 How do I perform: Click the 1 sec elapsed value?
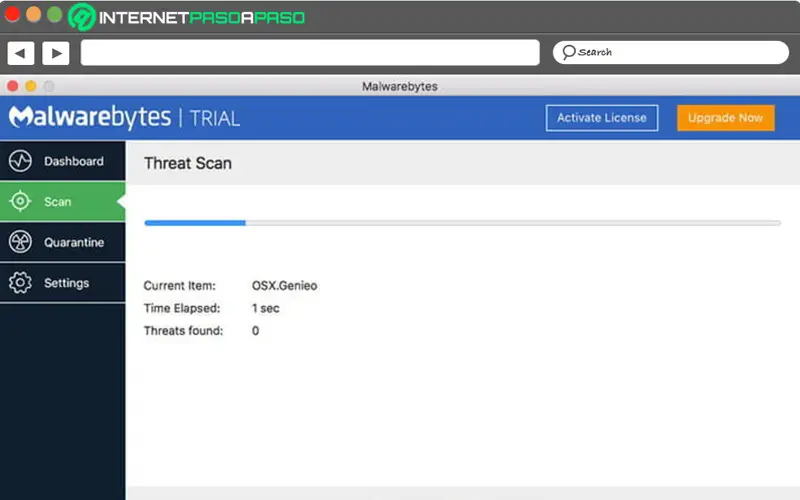[x=265, y=308]
